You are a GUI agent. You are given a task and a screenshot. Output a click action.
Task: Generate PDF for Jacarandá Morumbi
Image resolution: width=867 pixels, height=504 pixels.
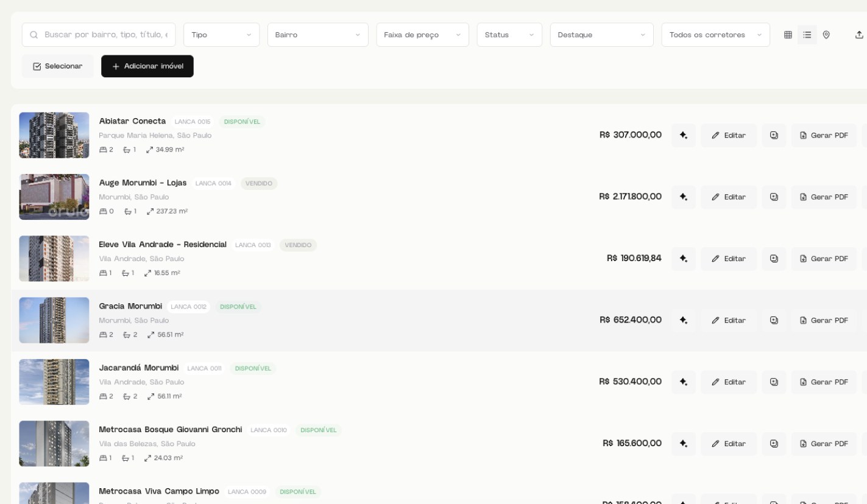pos(824,382)
